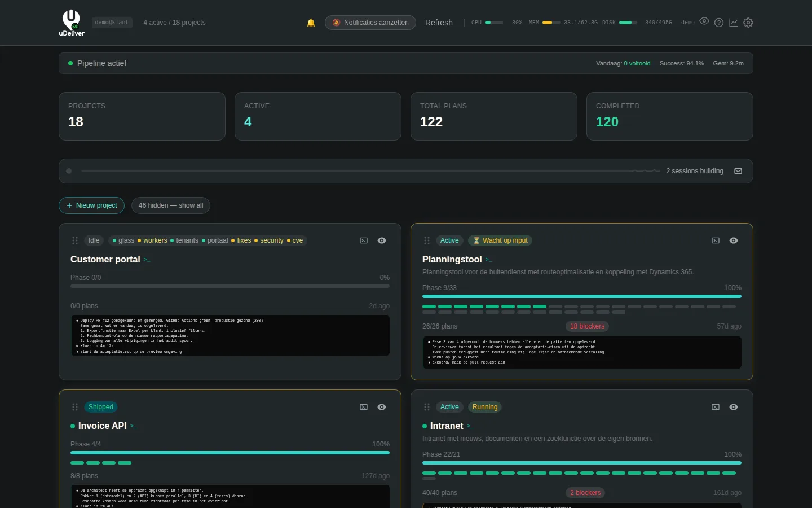Viewport: 812px width, 508px height.
Task: Click the uDeliver logo
Action: click(x=72, y=23)
